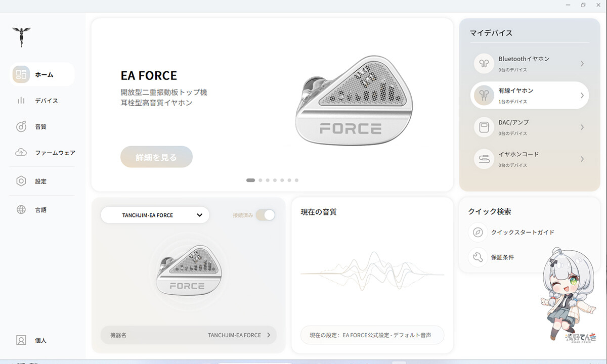Toggle the 接続済み connection switch

tap(265, 215)
